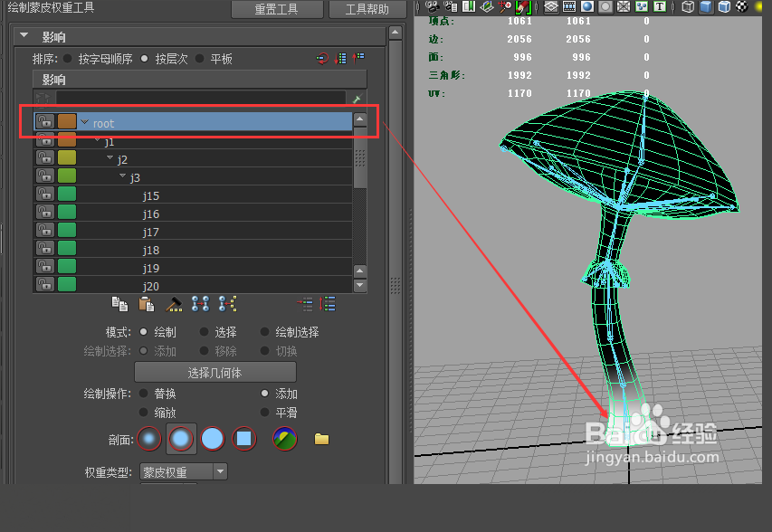Select the square brush profile

tap(243, 440)
